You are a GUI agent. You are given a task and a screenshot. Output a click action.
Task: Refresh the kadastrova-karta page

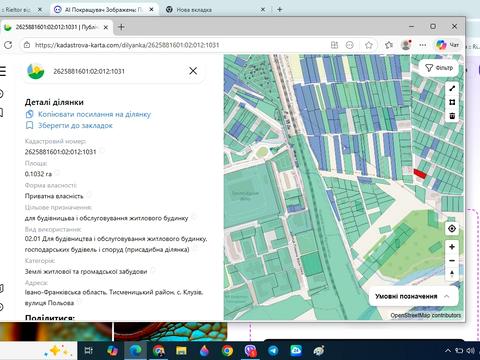point(8,45)
